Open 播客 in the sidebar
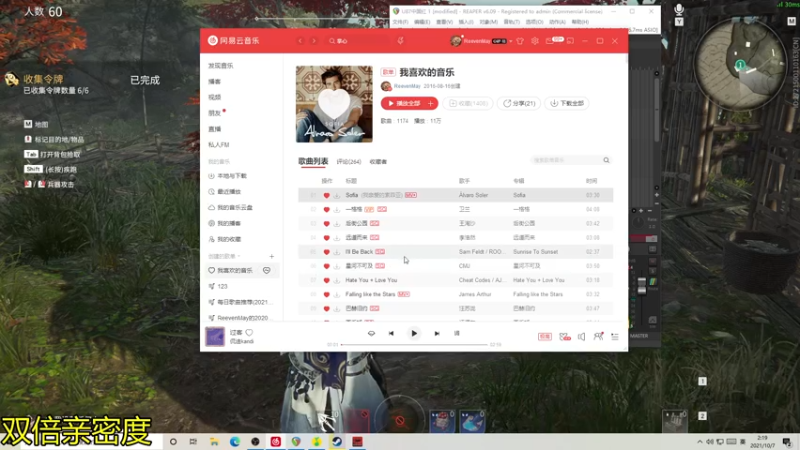 pos(214,82)
